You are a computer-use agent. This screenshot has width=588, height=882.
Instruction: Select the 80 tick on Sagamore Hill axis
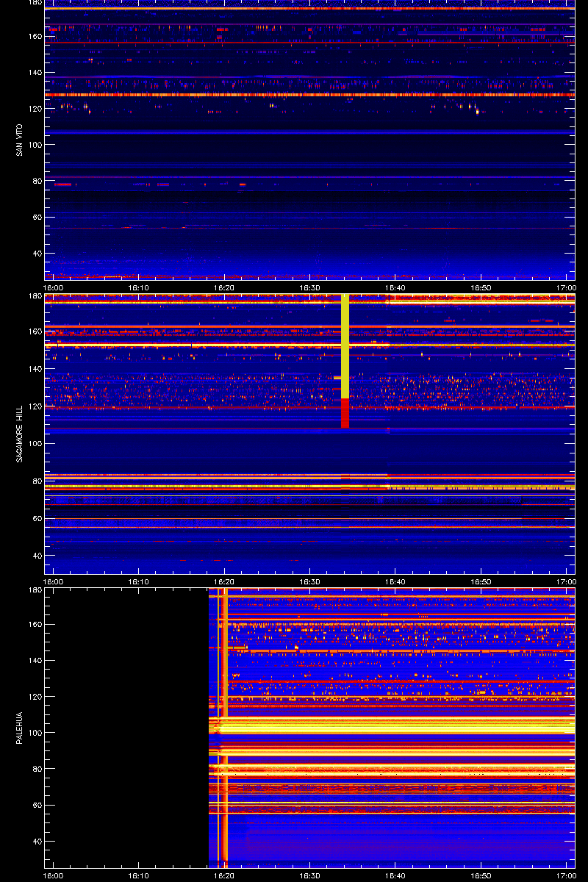[37, 481]
